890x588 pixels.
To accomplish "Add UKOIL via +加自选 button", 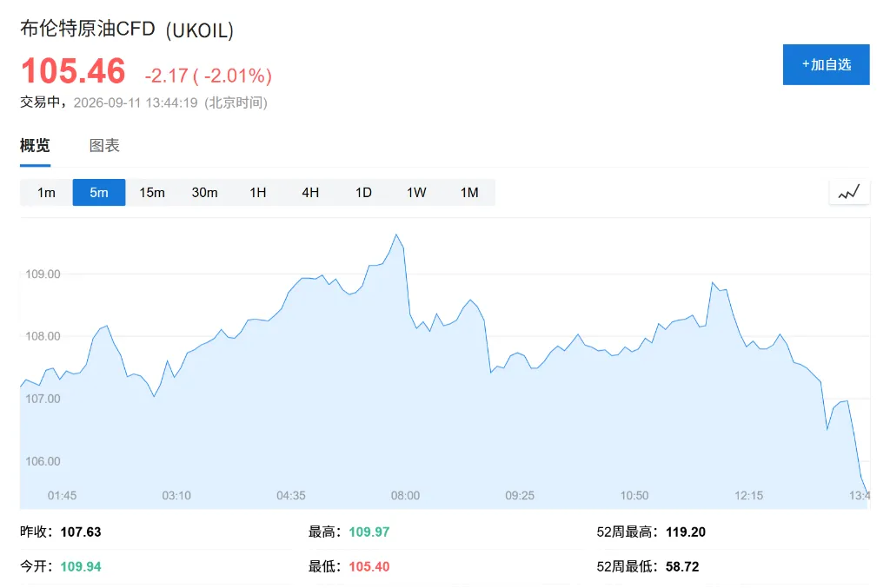I will pyautogui.click(x=826, y=64).
